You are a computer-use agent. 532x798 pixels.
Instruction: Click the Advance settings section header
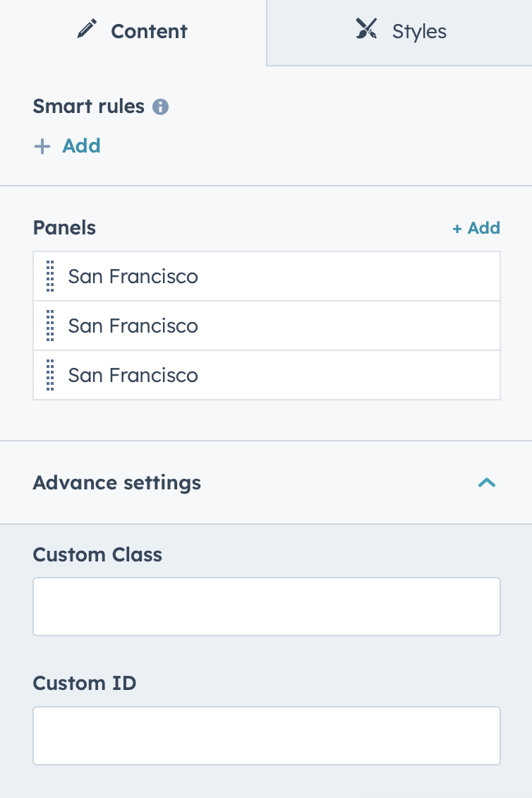point(266,482)
